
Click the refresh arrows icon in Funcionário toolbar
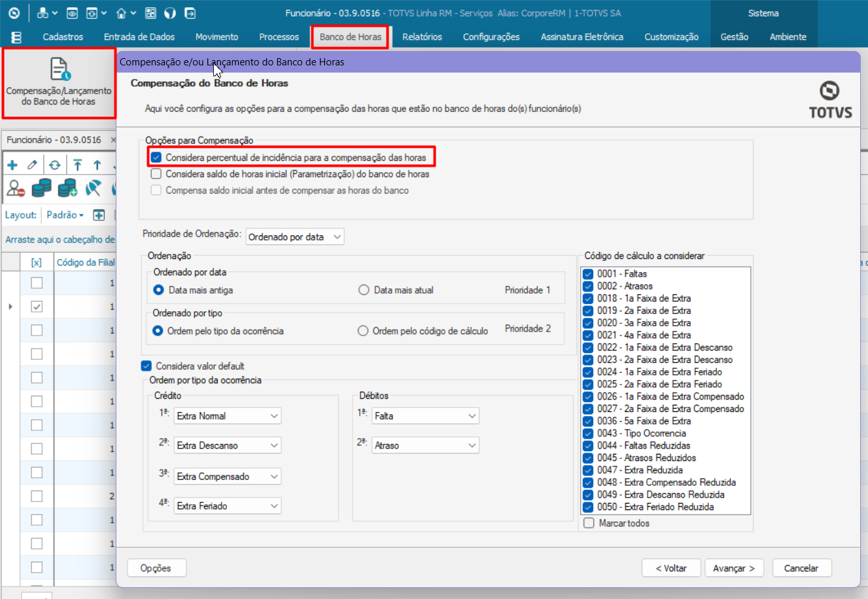55,165
